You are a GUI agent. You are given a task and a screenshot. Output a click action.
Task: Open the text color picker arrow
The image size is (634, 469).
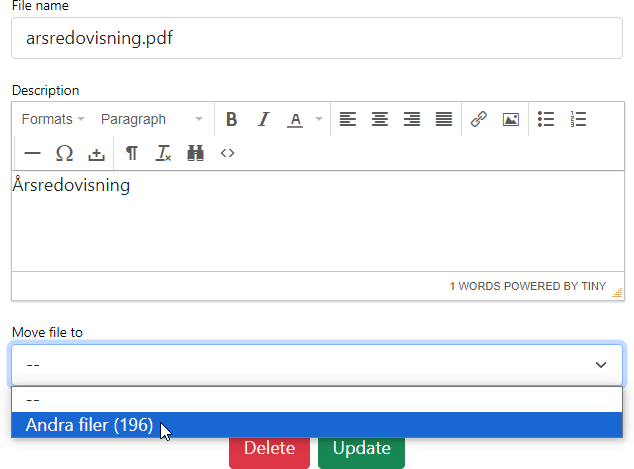coord(319,119)
